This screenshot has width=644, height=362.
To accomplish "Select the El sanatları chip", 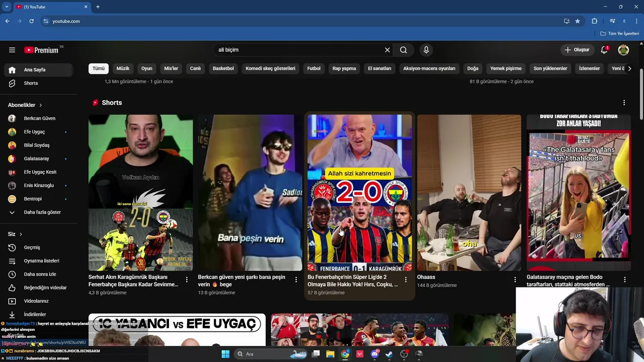I will (379, 68).
